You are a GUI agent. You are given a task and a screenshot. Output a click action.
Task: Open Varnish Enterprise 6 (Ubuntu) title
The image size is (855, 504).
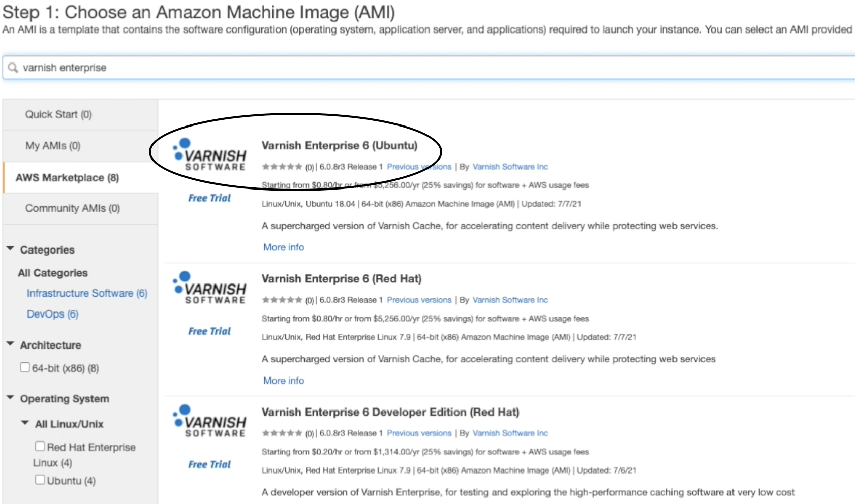click(x=340, y=145)
